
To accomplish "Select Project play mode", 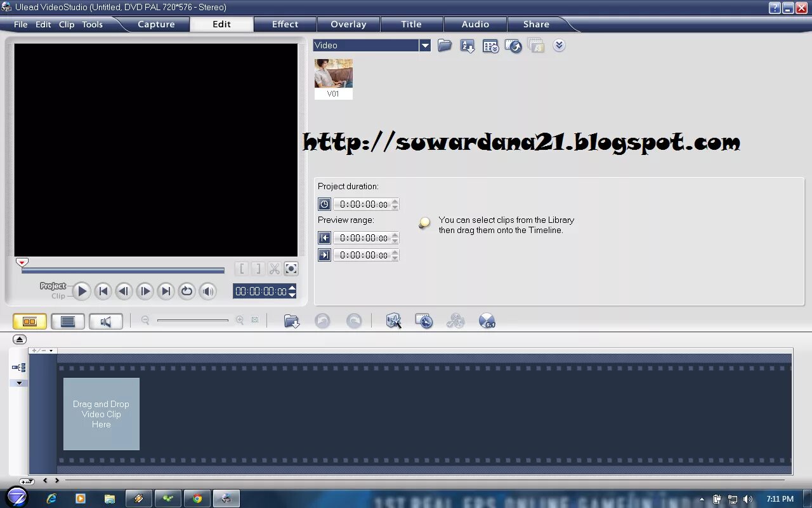I will pyautogui.click(x=53, y=286).
